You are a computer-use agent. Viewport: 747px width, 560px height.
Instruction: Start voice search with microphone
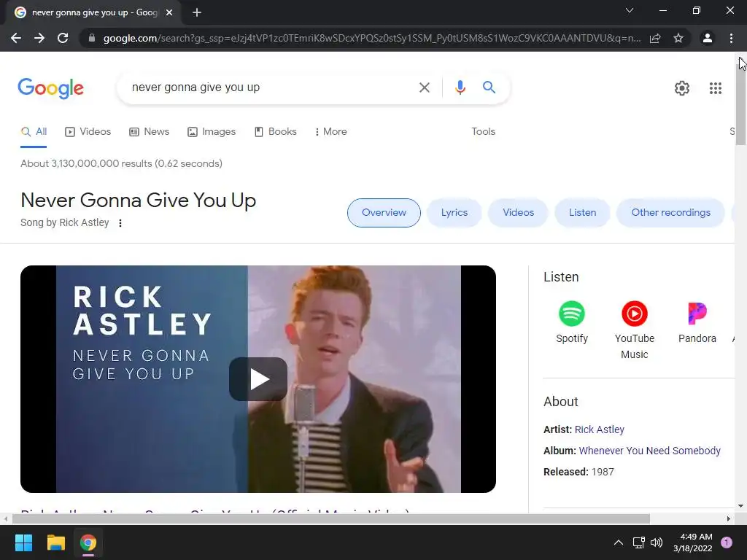[460, 87]
